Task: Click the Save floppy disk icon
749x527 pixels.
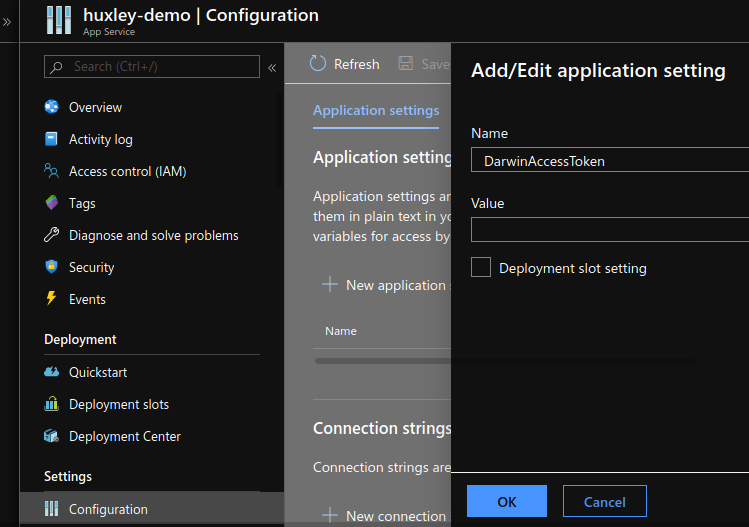Action: tap(406, 64)
